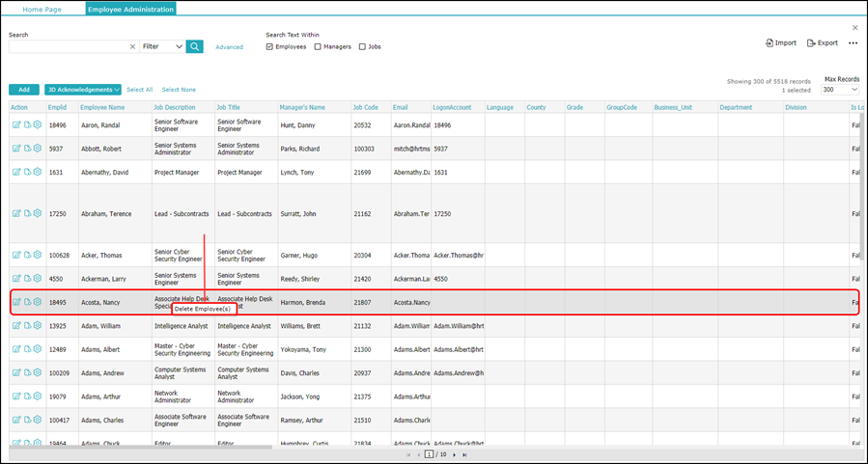Enable the Managers checkbox
Image resolution: width=868 pixels, height=464 pixels.
pyautogui.click(x=318, y=47)
